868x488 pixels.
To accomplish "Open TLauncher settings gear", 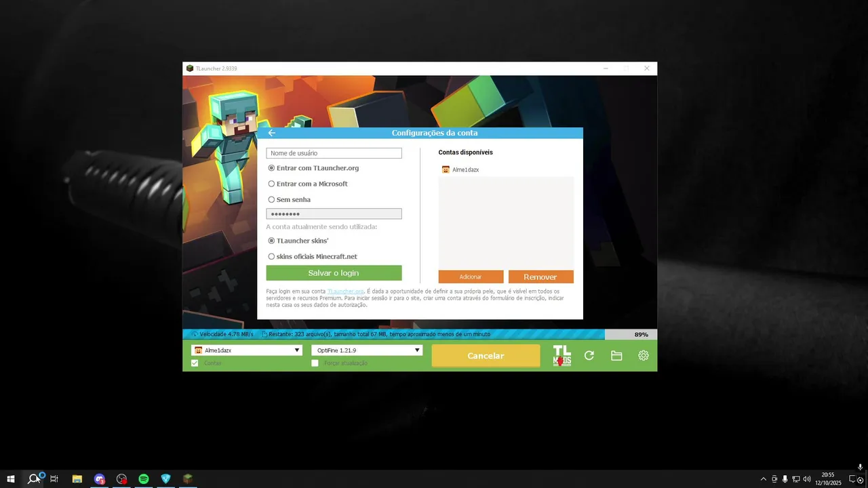I will tap(644, 356).
